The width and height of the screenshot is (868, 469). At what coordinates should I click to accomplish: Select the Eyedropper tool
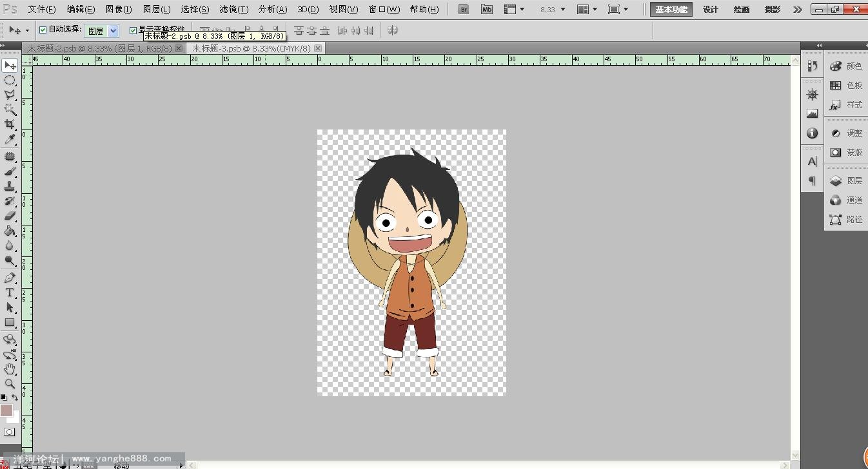point(10,139)
